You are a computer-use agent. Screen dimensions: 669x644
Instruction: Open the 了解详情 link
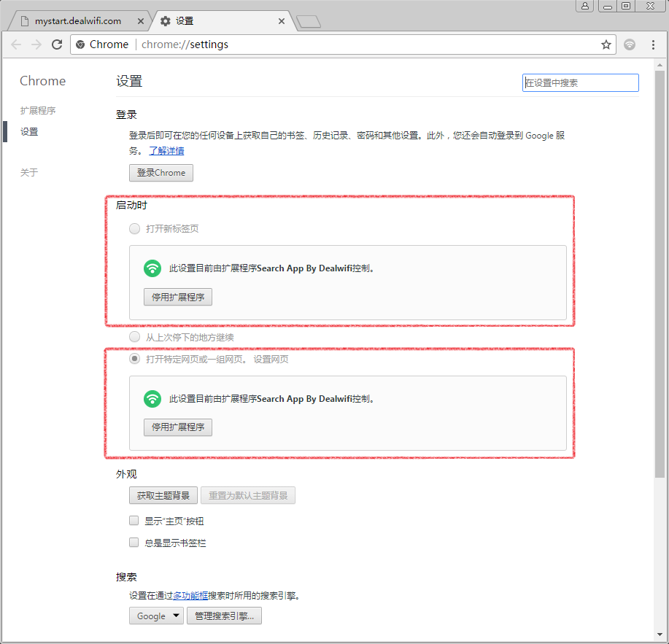(x=166, y=150)
